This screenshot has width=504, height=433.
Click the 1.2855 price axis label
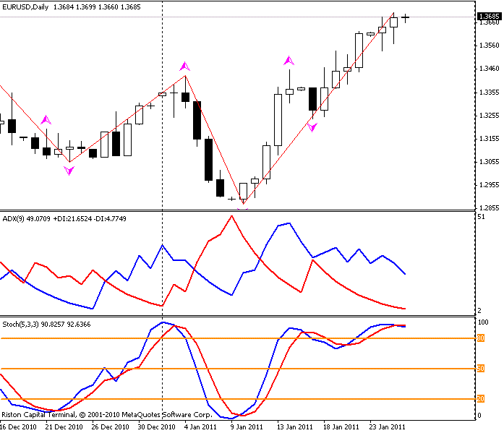(490, 208)
